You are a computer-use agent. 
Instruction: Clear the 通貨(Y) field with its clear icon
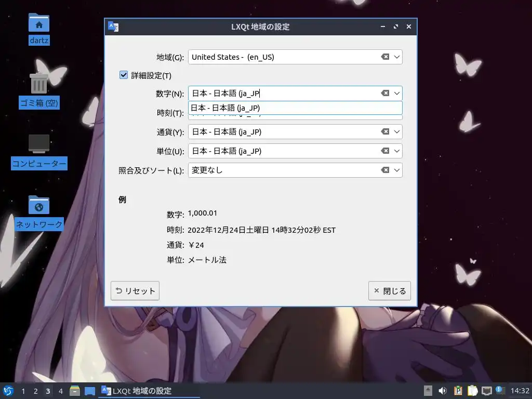[385, 131]
